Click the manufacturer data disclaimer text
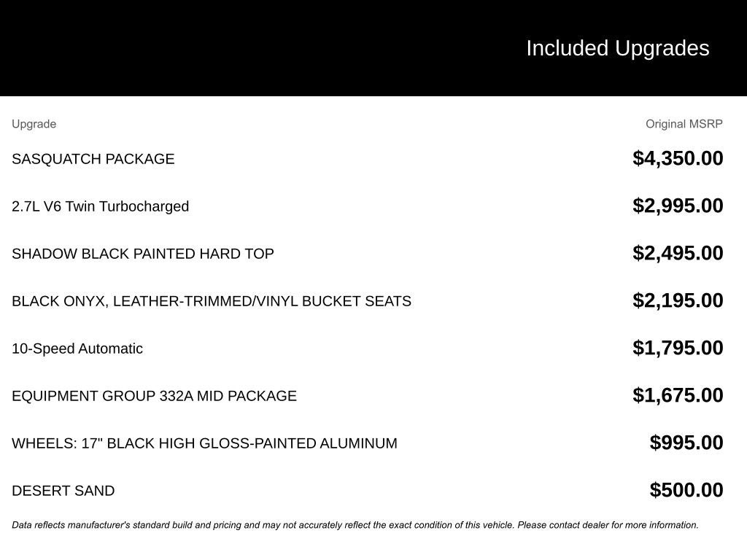747x560 pixels. pos(355,525)
